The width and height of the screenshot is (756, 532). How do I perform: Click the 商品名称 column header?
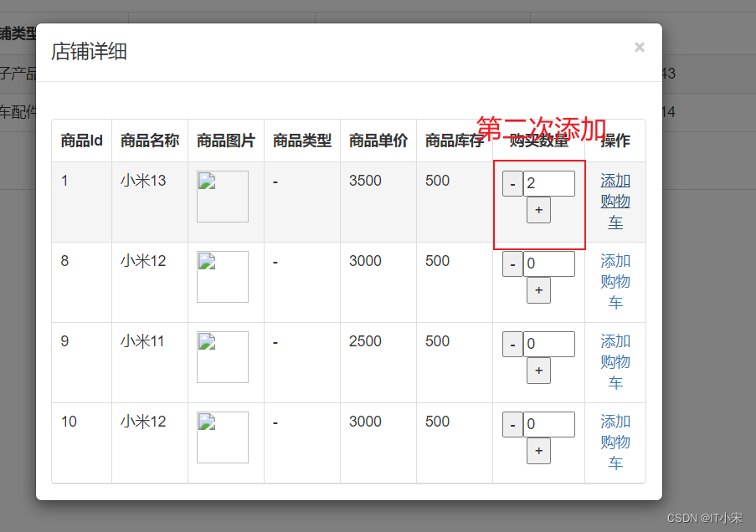[x=149, y=140]
